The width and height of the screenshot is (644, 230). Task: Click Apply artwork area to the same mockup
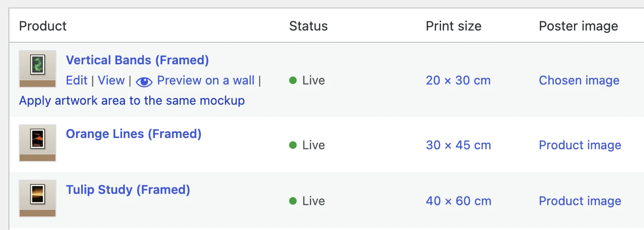(132, 100)
